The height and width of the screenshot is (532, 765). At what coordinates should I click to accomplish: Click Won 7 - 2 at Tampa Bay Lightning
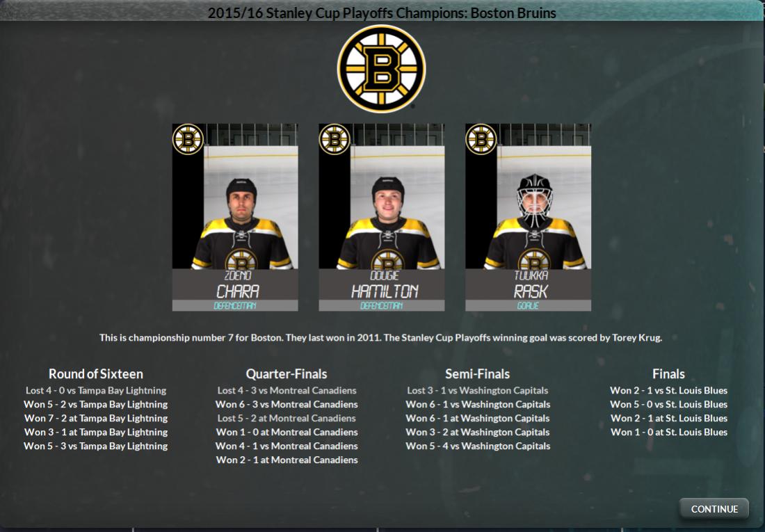96,418
